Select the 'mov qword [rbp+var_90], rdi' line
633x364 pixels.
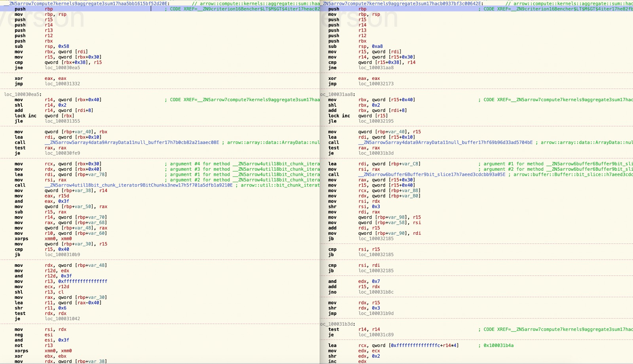tap(375, 233)
